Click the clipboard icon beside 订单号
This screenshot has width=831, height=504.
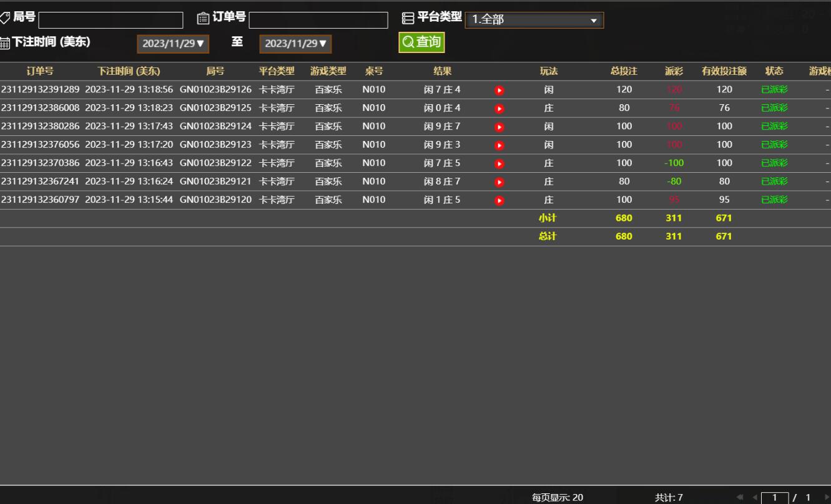pos(203,18)
